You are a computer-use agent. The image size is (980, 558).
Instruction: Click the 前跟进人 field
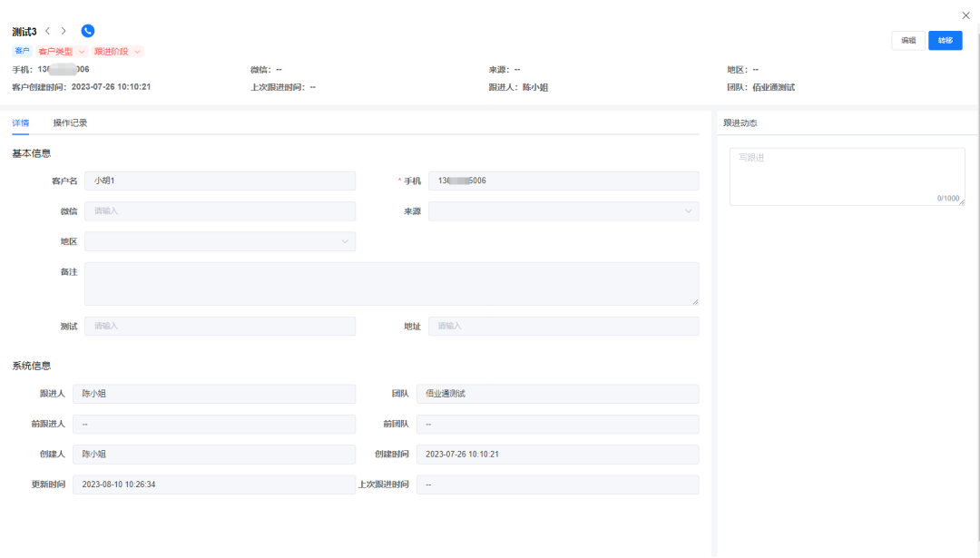pos(214,424)
